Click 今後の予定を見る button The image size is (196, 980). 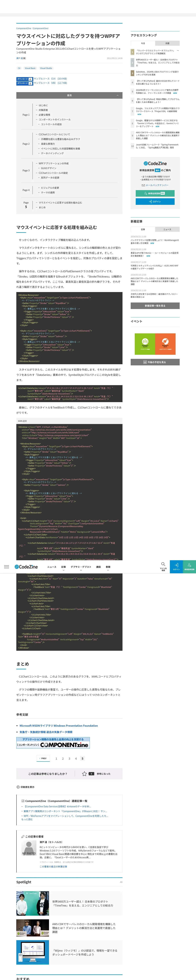pyautogui.click(x=155, y=362)
